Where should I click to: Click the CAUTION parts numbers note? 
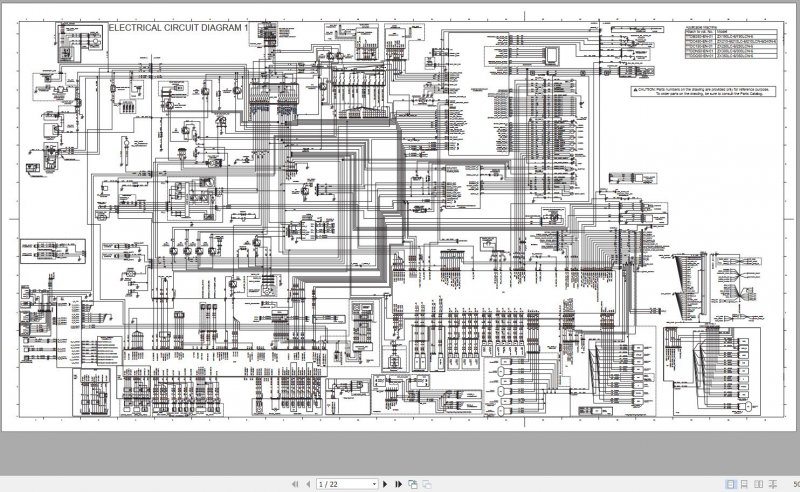click(704, 91)
